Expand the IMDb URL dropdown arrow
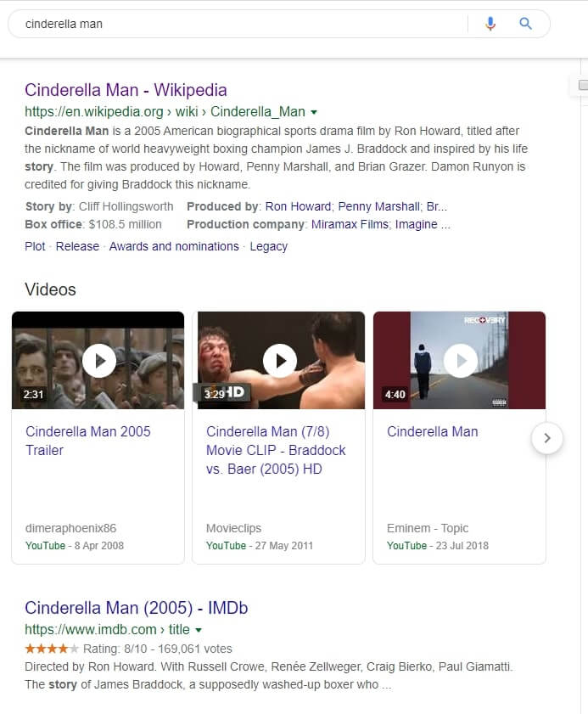Screen dimensions: 588x714 tap(198, 630)
